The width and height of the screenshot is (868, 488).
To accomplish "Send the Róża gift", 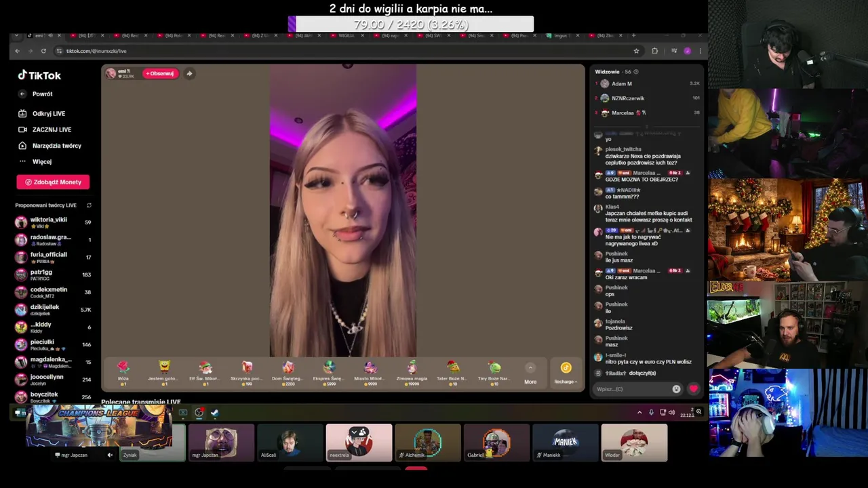I will click(123, 373).
